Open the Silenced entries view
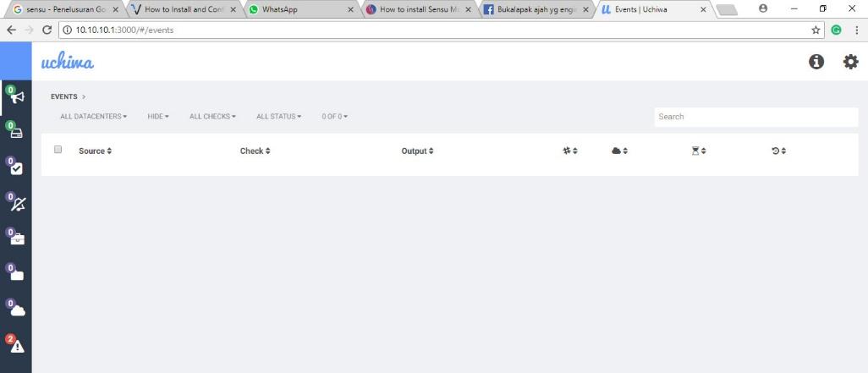 tap(19, 205)
